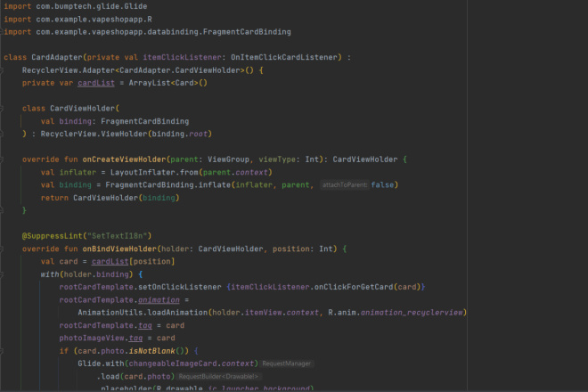Click cardList in the private var declaration
This screenshot has width=588, height=392.
(x=96, y=83)
